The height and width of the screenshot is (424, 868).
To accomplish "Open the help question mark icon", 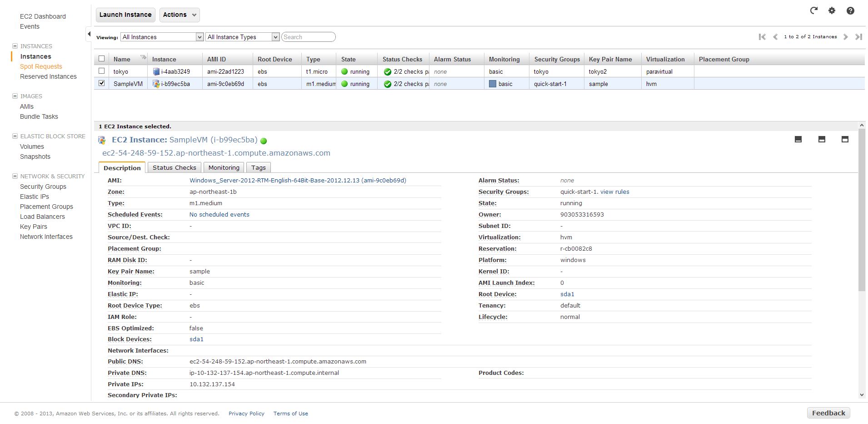I will click(850, 10).
